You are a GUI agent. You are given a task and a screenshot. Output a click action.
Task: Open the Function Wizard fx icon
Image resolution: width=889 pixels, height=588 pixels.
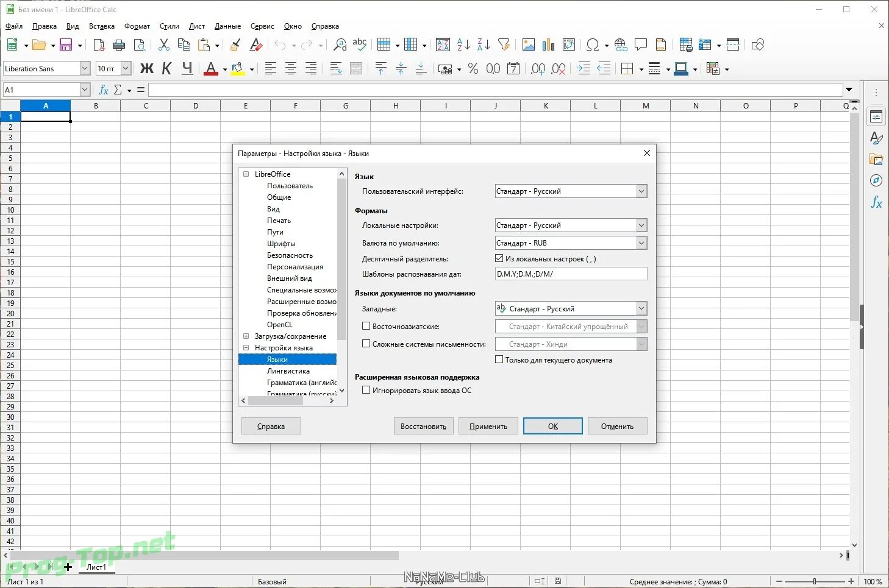[104, 90]
